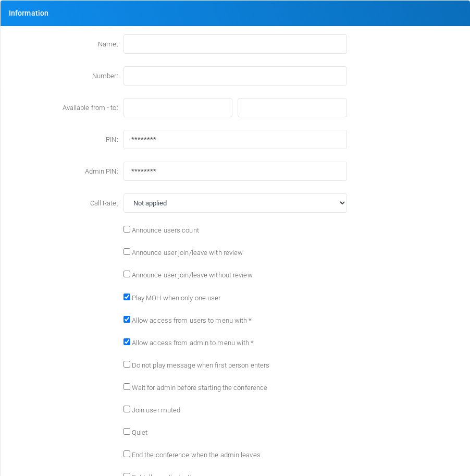Click the Admin PIN label
Screen dimensions: 470x476
[101, 171]
